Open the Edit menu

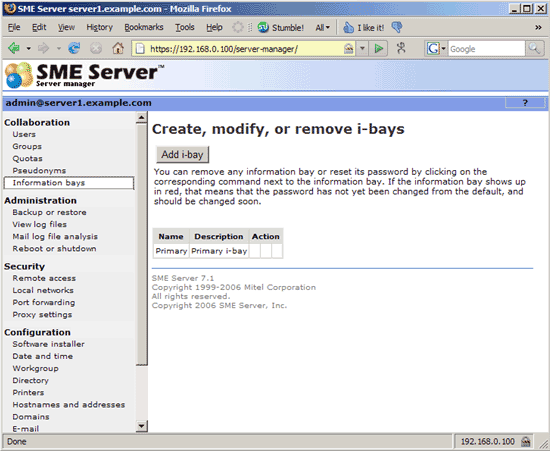click(x=39, y=27)
